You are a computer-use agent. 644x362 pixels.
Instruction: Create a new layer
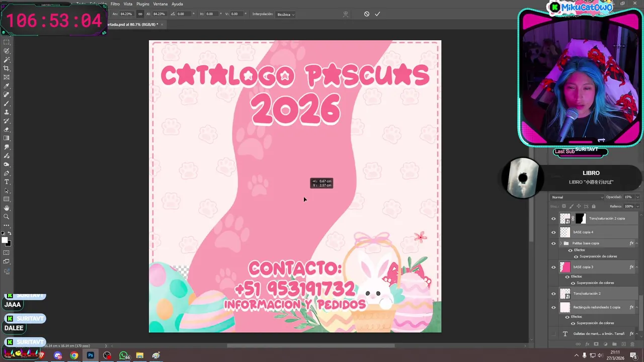(623, 344)
